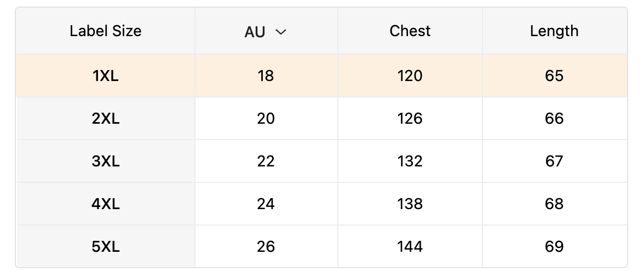Click the Length column header
Screen dimensions: 644x277
point(554,31)
